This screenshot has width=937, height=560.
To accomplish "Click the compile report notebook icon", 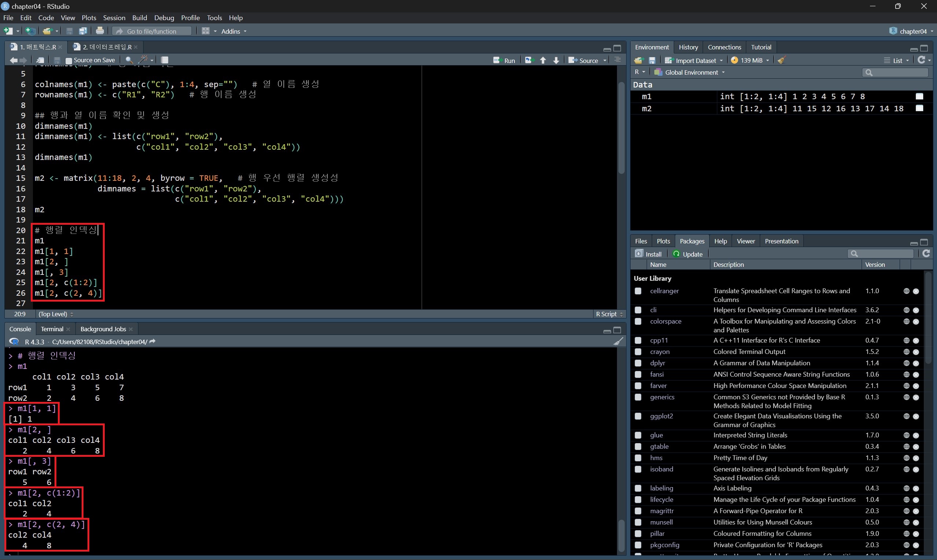I will pos(165,60).
